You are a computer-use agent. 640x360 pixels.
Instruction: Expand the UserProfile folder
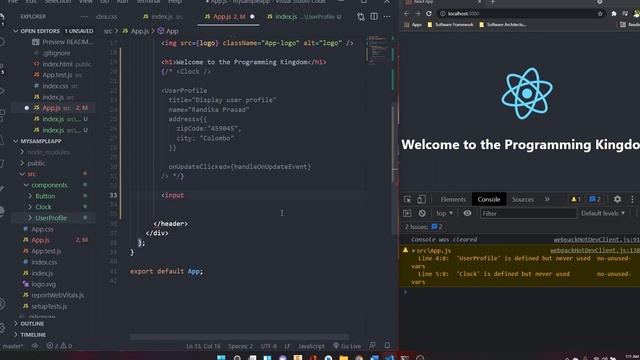click(30, 218)
